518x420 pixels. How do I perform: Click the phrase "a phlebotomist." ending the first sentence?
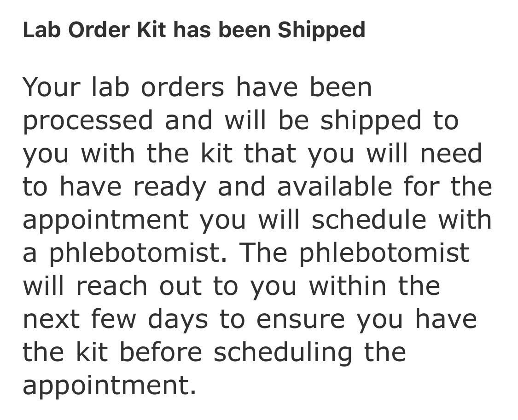(x=124, y=253)
